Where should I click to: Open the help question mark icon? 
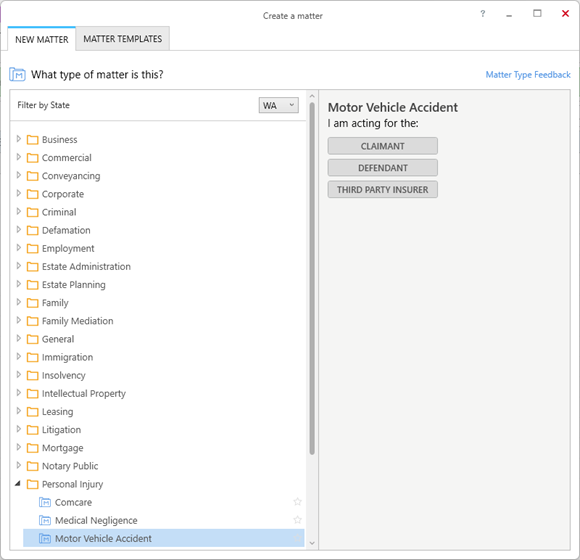(482, 14)
